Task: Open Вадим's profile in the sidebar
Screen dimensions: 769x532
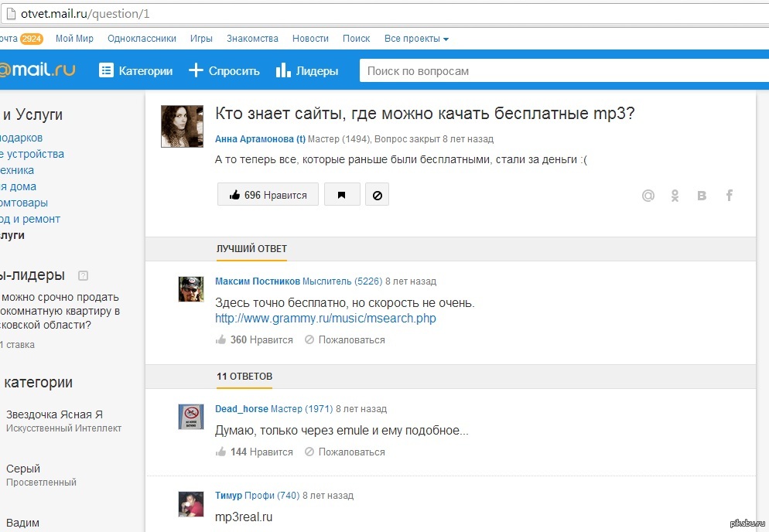Action: click(22, 523)
